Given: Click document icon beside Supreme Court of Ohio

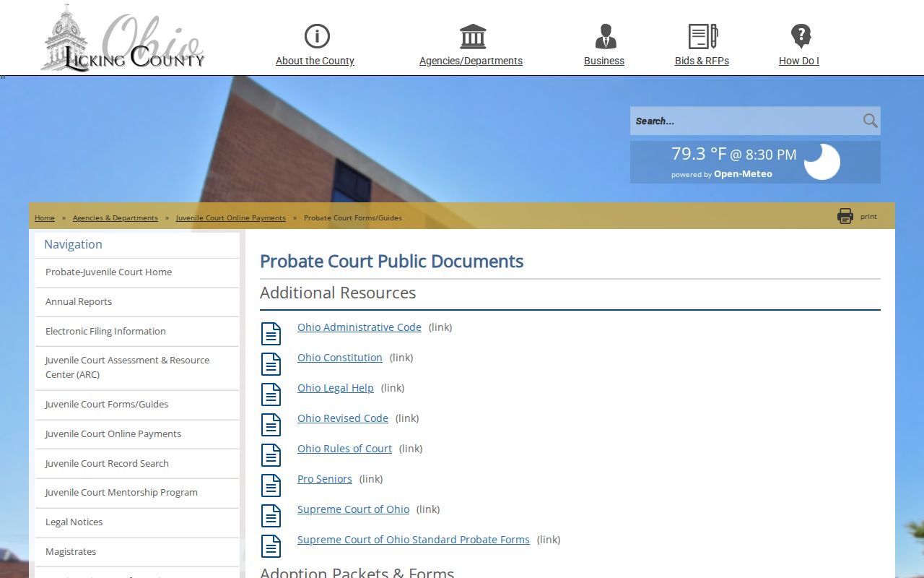Looking at the screenshot, I should [271, 515].
